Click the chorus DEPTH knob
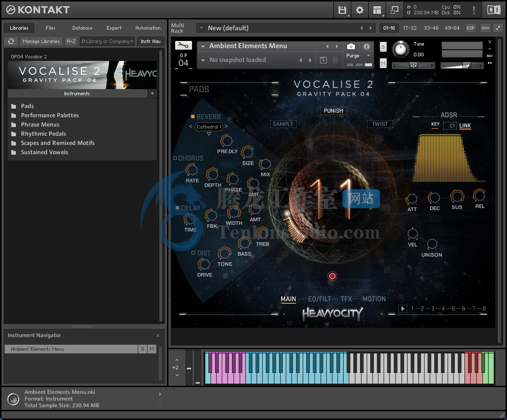 [212, 174]
